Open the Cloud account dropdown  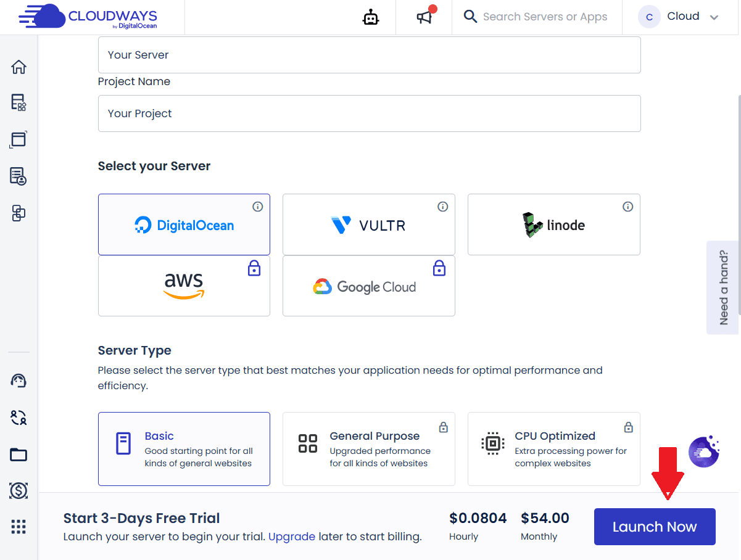point(679,17)
